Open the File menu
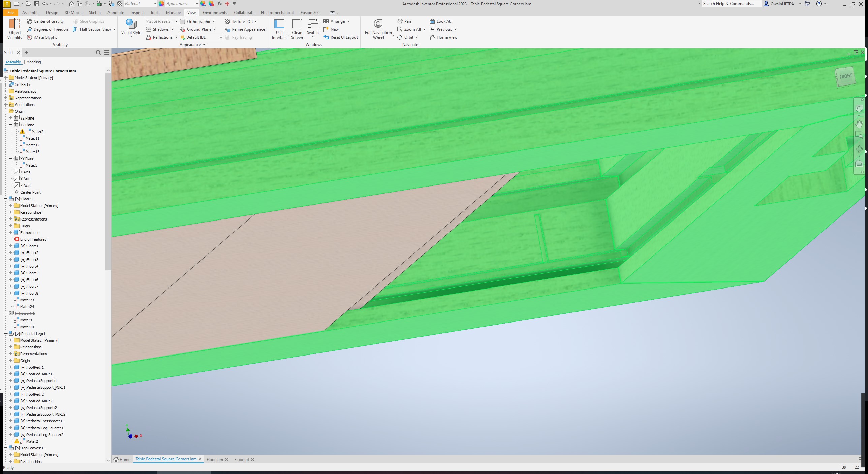Screen dimensions: 868x474 coord(10,13)
